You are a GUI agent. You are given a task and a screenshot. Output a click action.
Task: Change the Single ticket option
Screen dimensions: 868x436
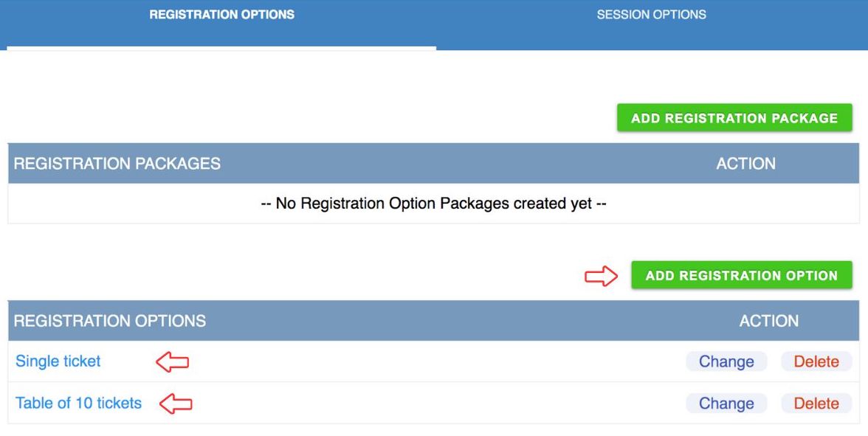point(726,361)
